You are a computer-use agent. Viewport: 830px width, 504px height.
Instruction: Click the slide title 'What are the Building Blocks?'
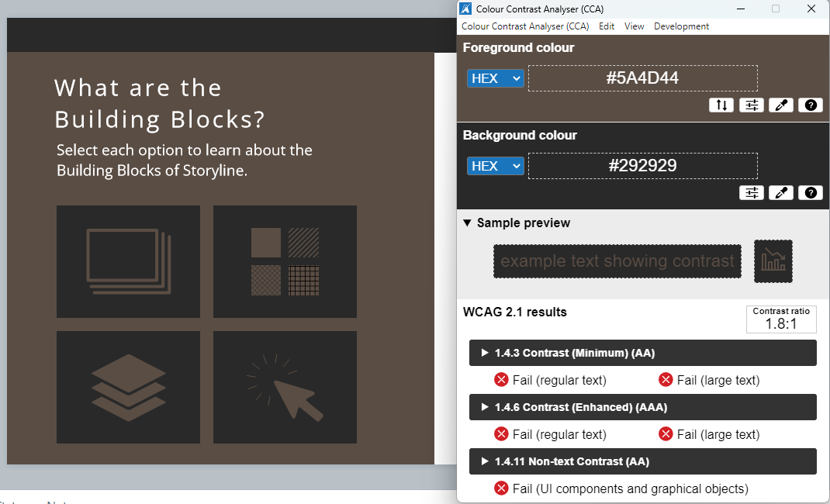pos(159,104)
